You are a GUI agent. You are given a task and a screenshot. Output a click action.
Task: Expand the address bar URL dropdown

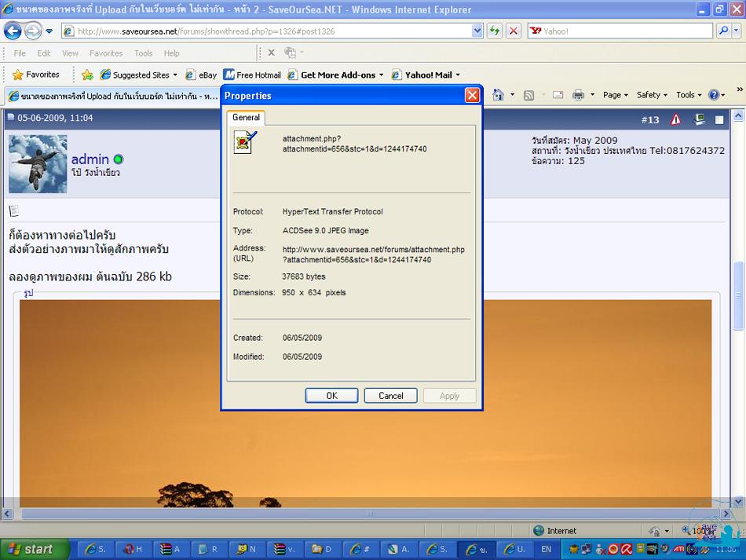click(477, 31)
